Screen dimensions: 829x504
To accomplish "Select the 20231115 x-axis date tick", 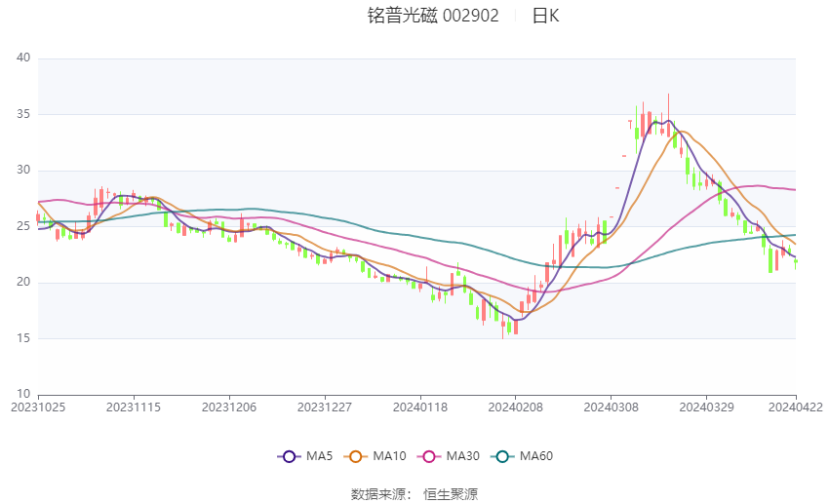I will (x=134, y=407).
